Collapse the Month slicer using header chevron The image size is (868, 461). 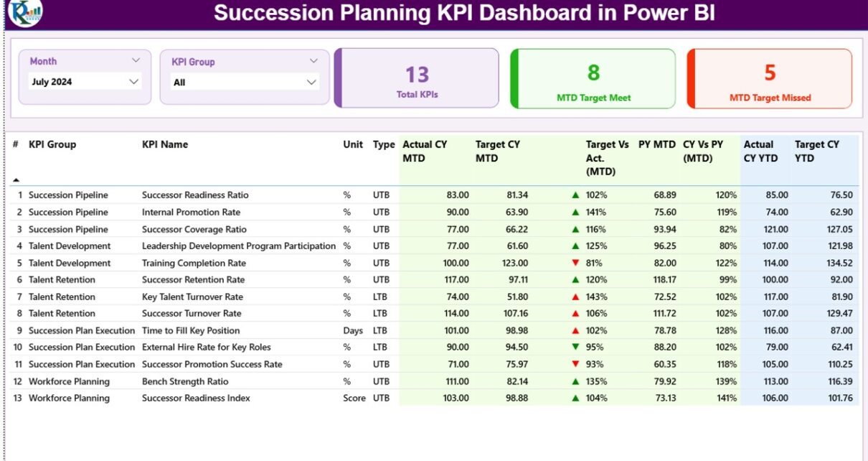click(x=136, y=61)
